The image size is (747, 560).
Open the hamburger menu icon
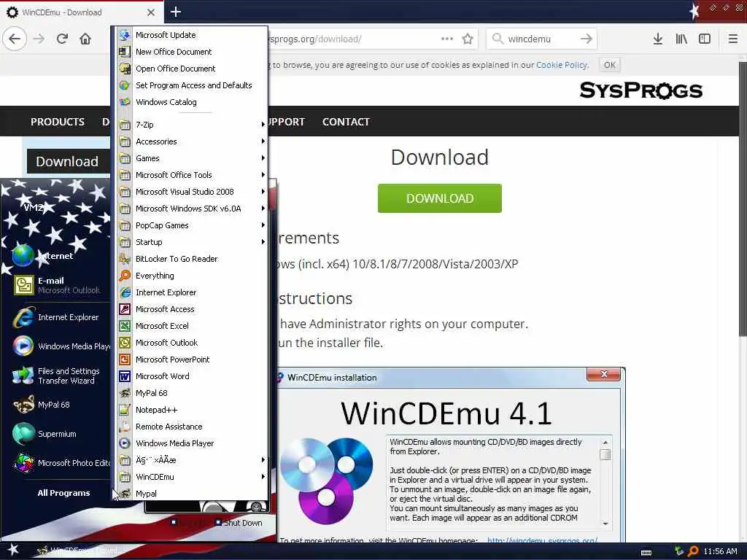click(x=733, y=39)
